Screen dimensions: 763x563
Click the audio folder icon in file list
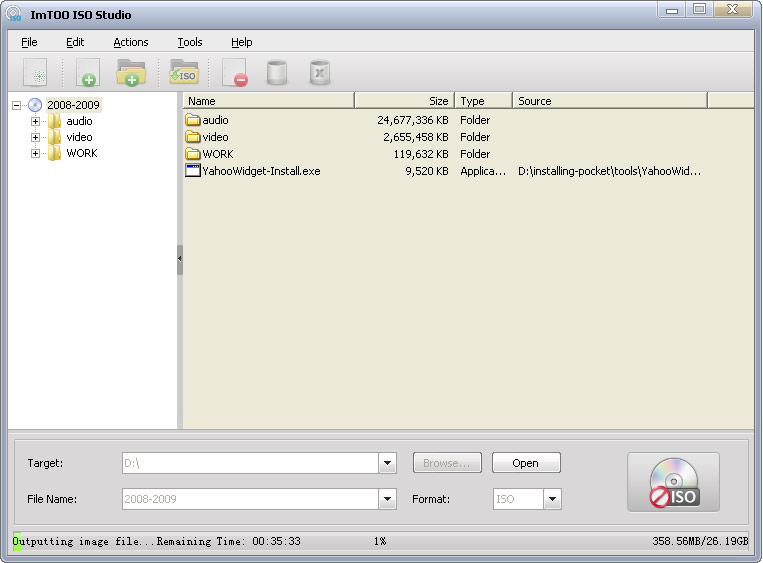[193, 120]
